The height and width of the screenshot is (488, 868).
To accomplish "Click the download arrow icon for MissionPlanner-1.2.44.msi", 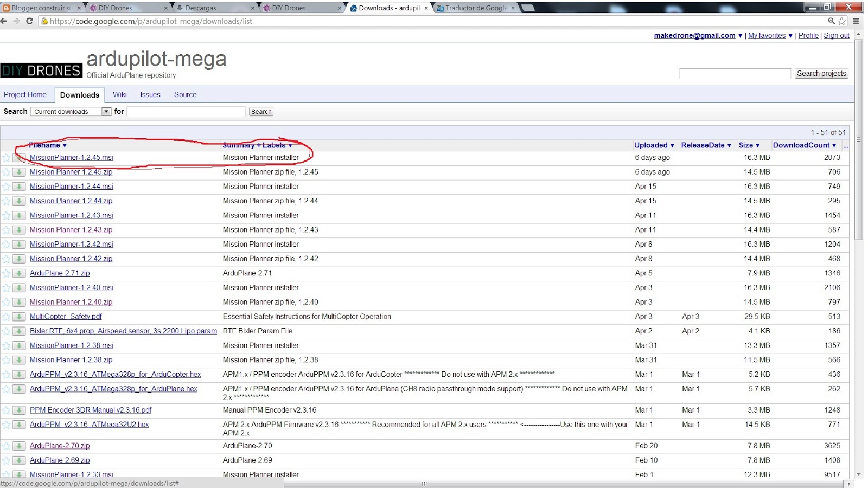I will 19,187.
